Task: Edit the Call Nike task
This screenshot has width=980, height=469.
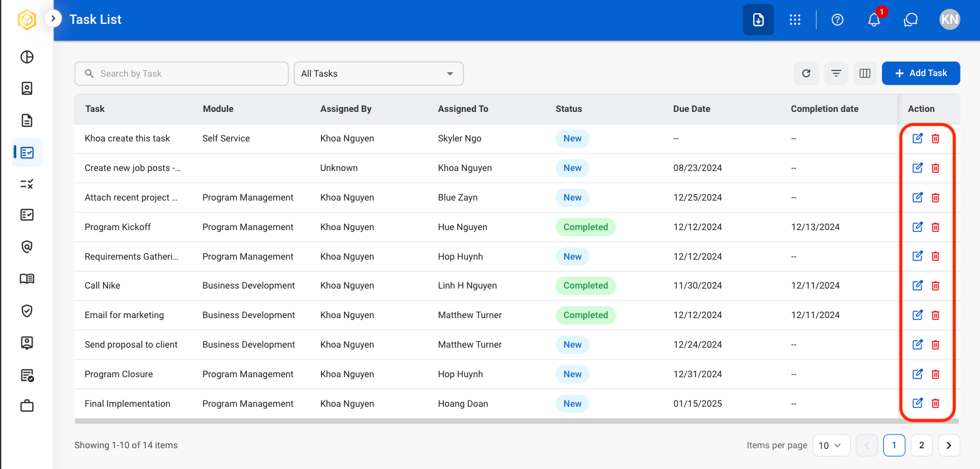Action: click(x=917, y=285)
